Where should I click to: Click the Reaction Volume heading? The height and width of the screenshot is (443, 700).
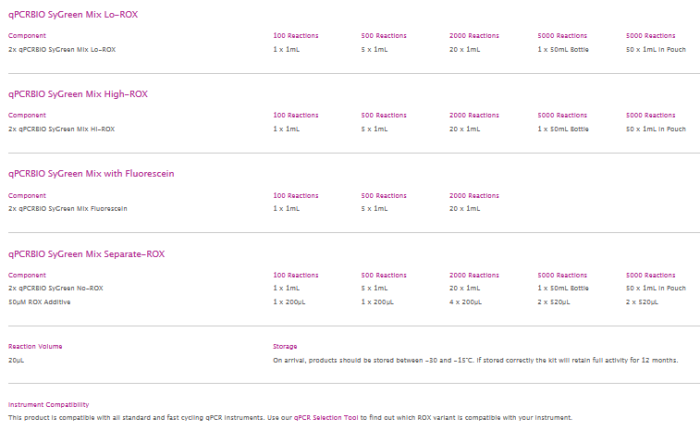pos(35,346)
